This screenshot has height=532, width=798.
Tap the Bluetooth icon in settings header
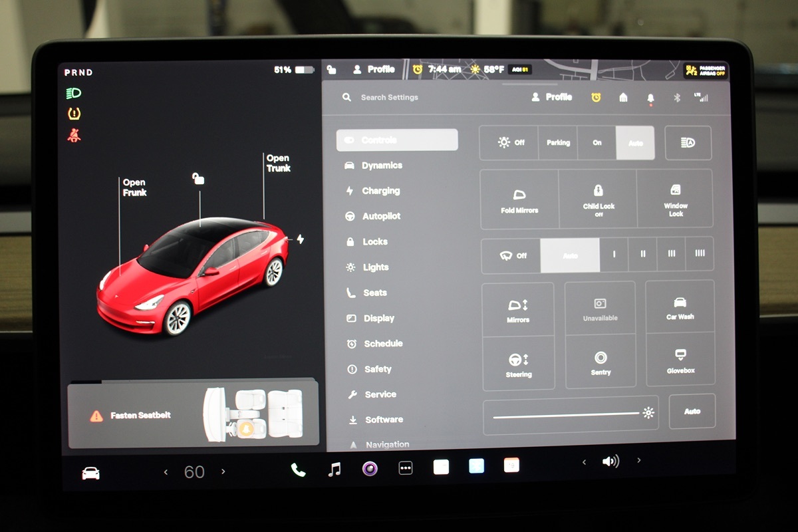[677, 97]
